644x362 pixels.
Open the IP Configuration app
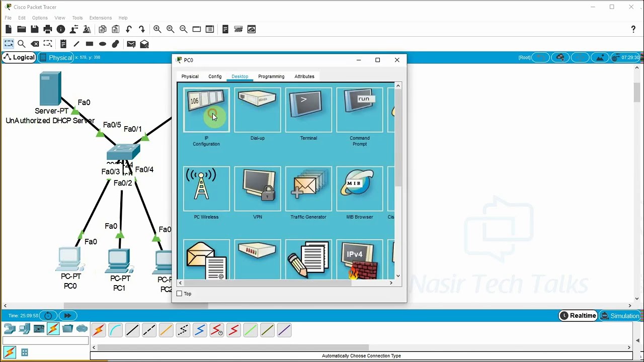pos(206,110)
